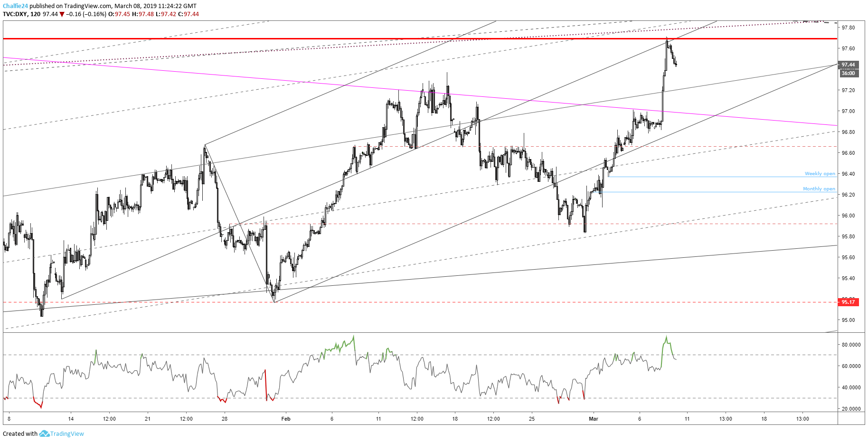This screenshot has width=868, height=442.
Task: Click the 95.00 price axis value
Action: point(848,320)
